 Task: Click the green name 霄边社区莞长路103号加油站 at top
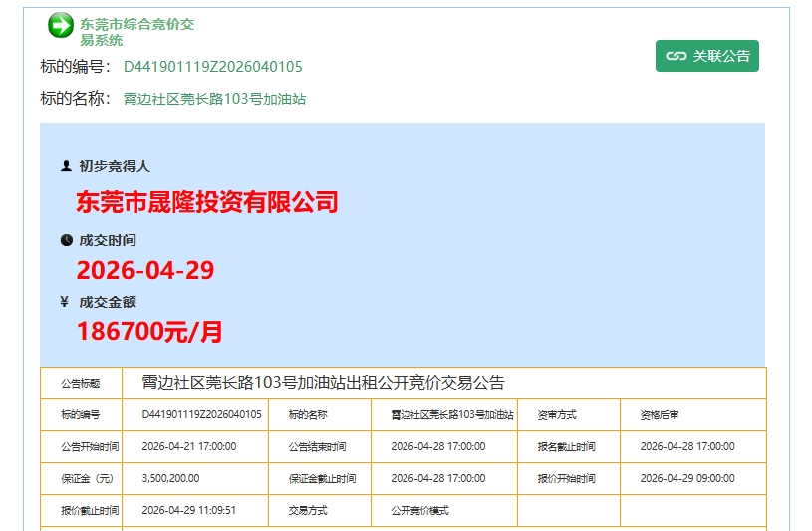[x=214, y=99]
